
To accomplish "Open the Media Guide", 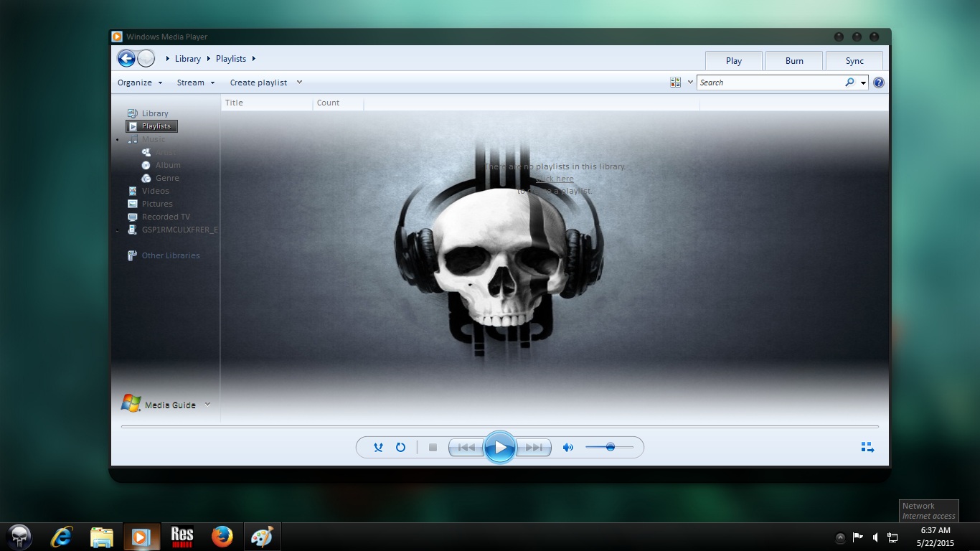I will coord(159,404).
